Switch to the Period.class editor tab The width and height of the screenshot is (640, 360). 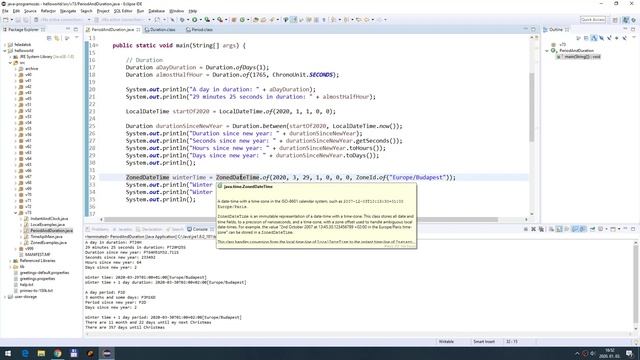coord(199,29)
